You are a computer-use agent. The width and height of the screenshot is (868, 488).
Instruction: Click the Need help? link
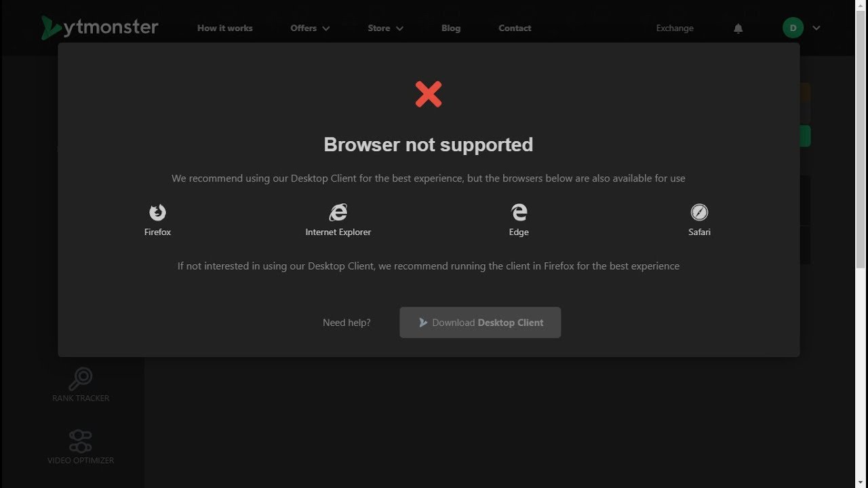coord(347,323)
